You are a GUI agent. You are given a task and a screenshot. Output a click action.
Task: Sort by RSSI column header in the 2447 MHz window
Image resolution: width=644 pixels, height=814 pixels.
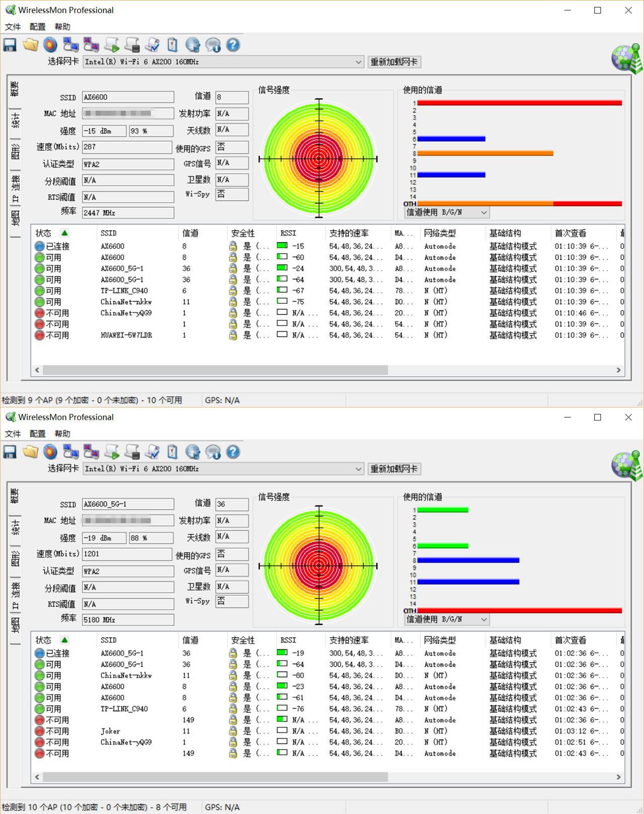click(x=301, y=233)
